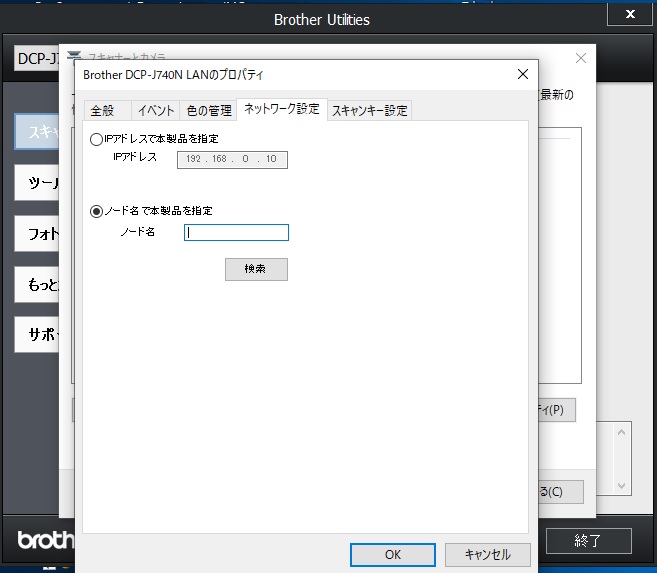This screenshot has width=657, height=573.
Task: Select the ノード名で本製品を指定 radio button
Action: click(97, 211)
